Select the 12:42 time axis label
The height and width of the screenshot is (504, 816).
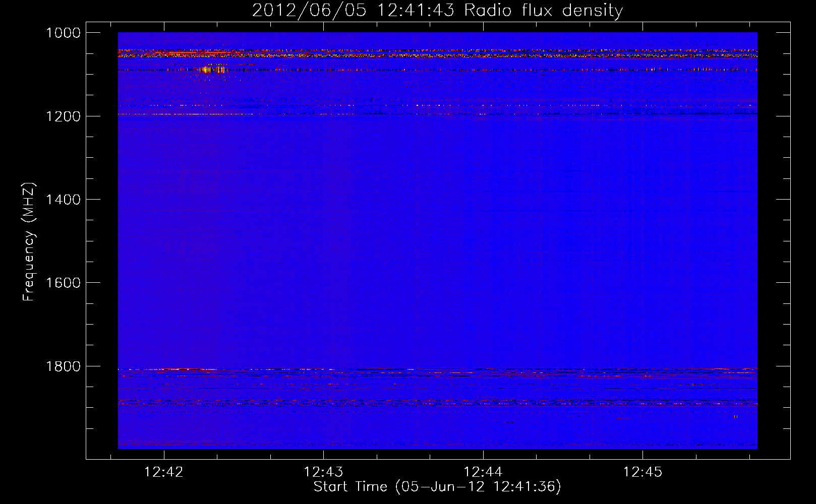[x=163, y=472]
